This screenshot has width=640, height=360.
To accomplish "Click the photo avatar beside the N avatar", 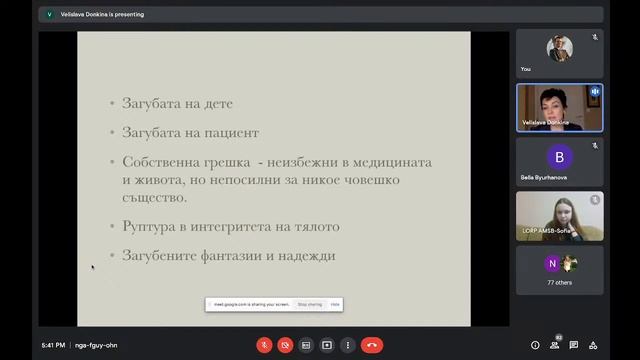I will (569, 264).
